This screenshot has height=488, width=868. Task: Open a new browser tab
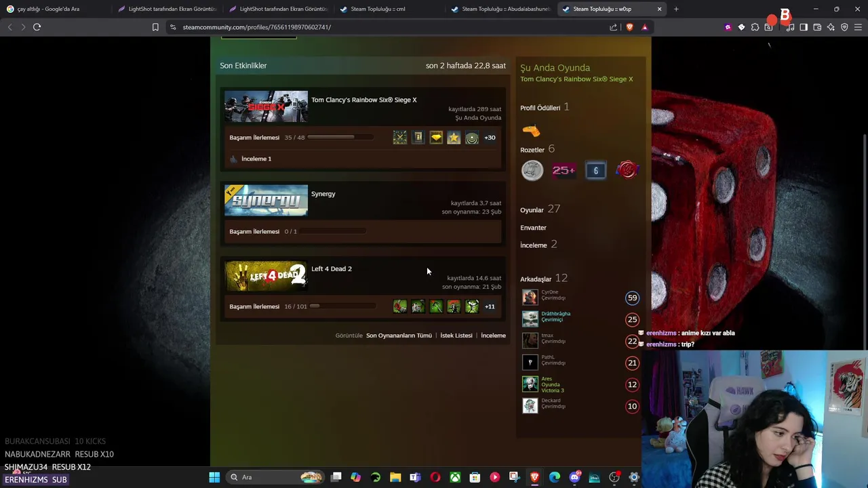pos(676,9)
